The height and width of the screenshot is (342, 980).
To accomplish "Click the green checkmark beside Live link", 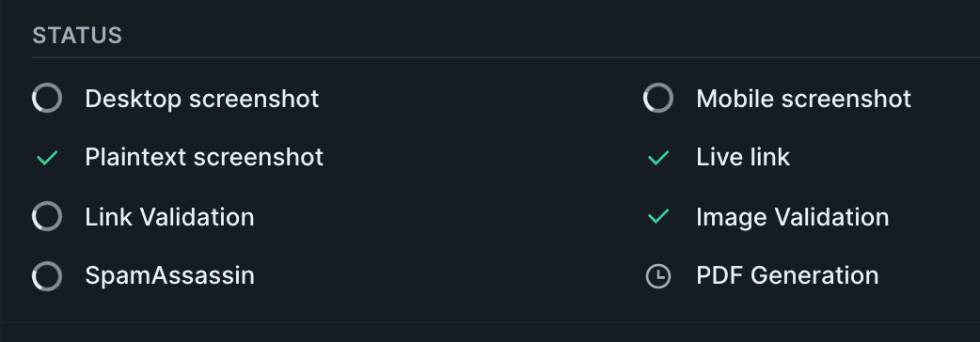I will coord(658,158).
